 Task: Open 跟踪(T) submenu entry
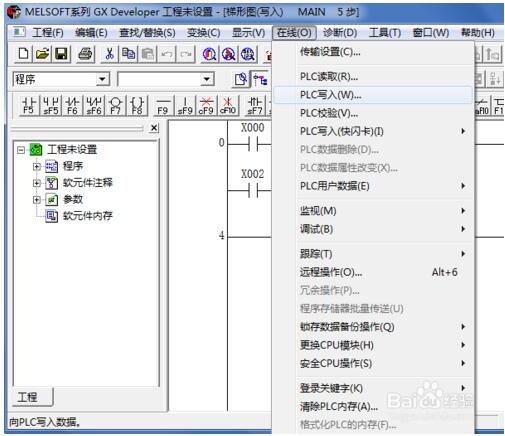373,254
